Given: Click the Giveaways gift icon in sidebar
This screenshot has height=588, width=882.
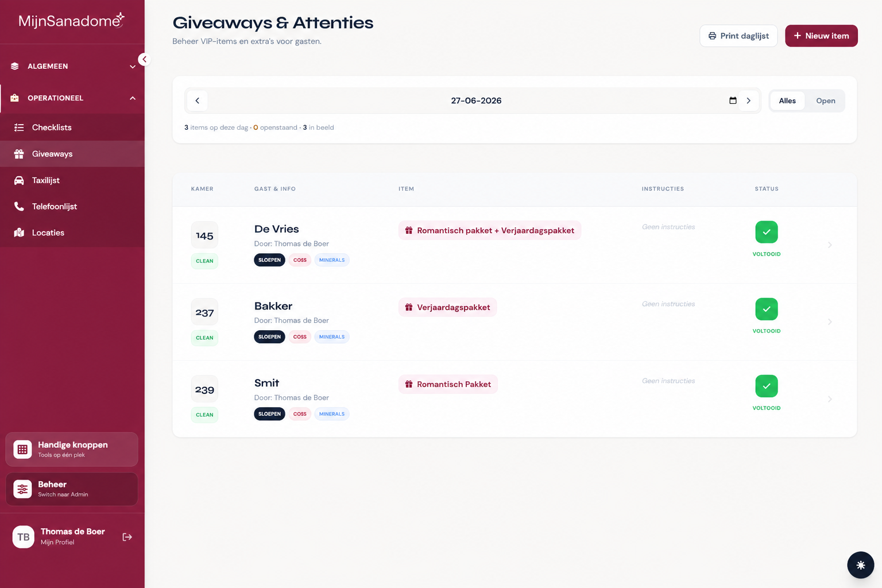Looking at the screenshot, I should pyautogui.click(x=19, y=154).
